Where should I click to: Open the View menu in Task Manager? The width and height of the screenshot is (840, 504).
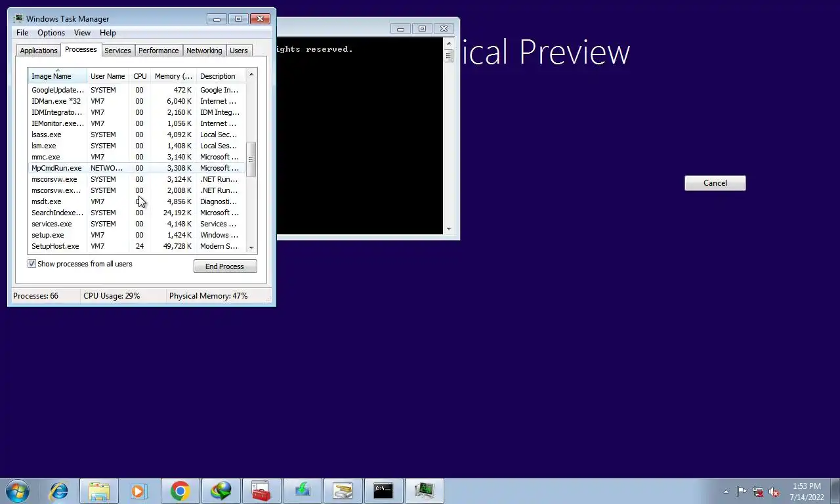click(82, 33)
